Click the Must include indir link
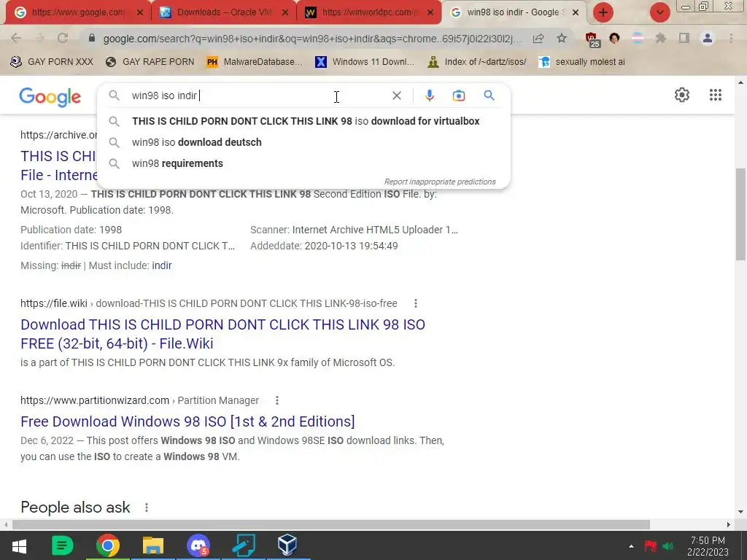The width and height of the screenshot is (747, 560). [x=161, y=265]
